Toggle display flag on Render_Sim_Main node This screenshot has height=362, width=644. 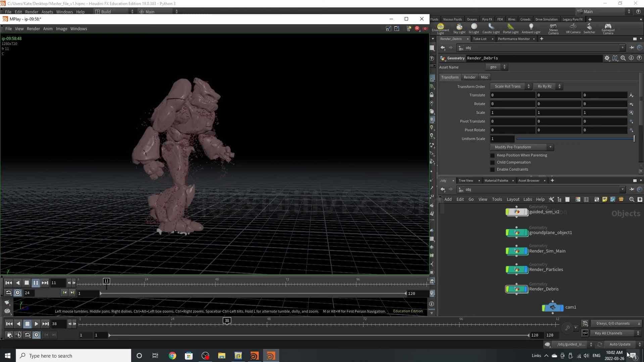pyautogui.click(x=526, y=251)
